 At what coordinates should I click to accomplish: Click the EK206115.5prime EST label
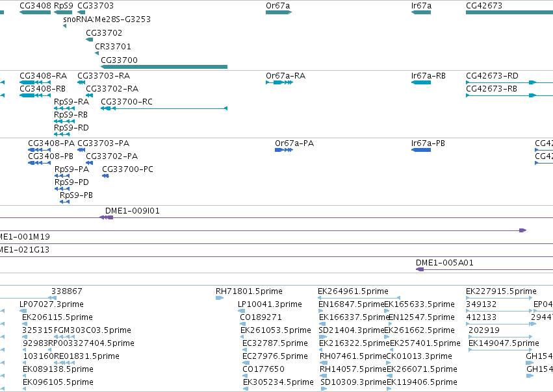pos(57,317)
